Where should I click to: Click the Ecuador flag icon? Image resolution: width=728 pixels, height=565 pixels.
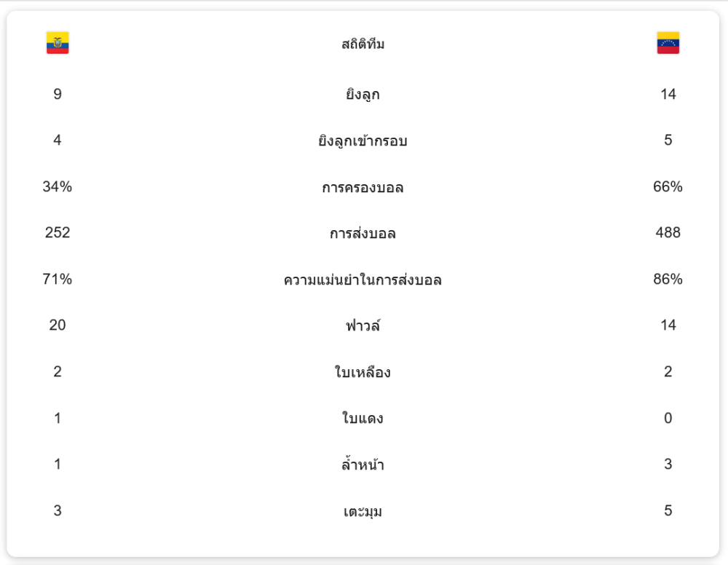point(58,43)
